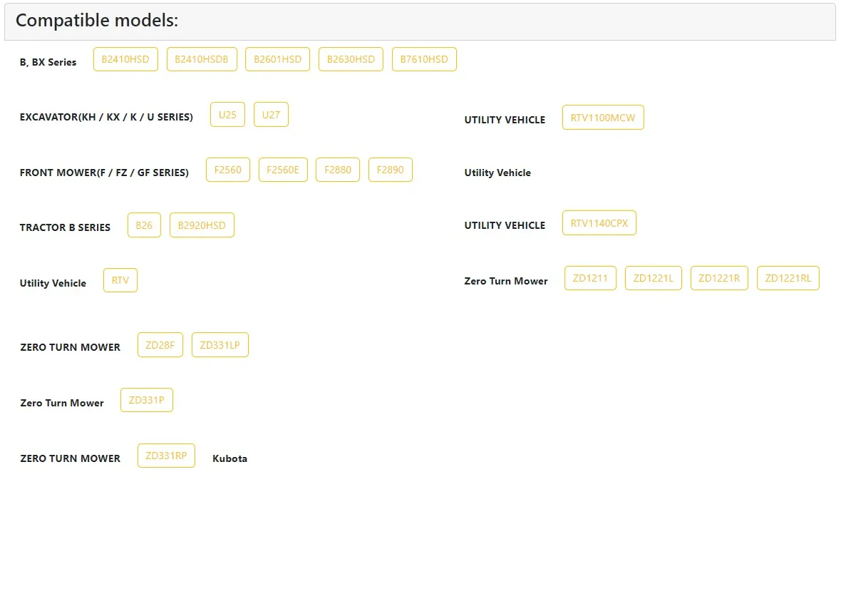Screen dimensions: 841x616
Task: Click the F2560 front mower tag
Action: (228, 170)
